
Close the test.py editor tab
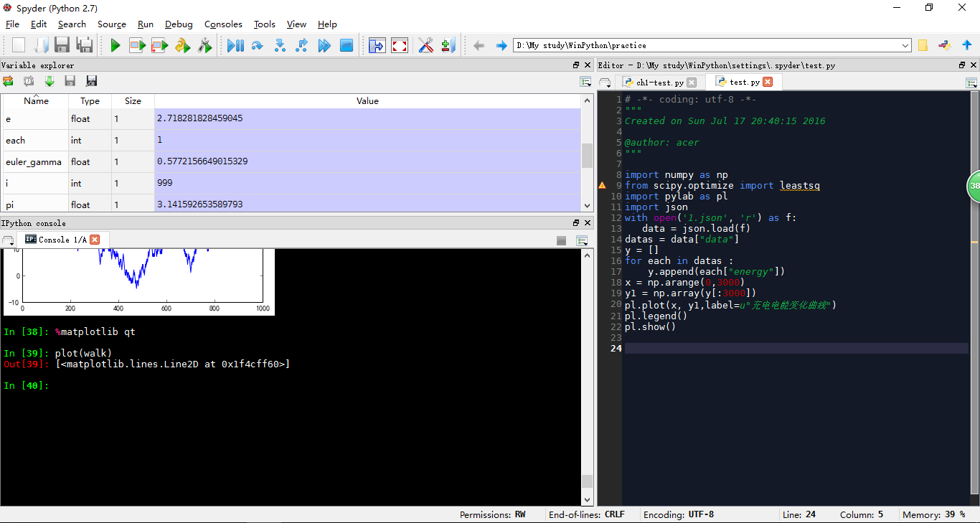tap(768, 82)
